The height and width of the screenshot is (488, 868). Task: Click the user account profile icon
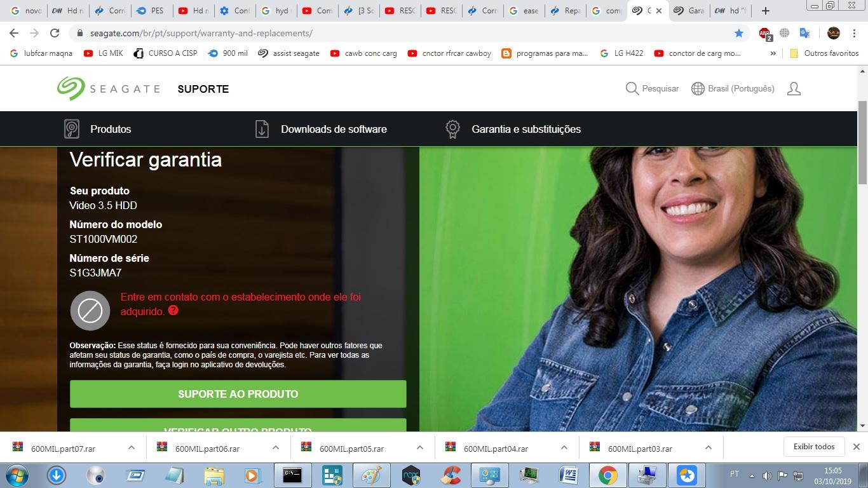click(x=794, y=88)
